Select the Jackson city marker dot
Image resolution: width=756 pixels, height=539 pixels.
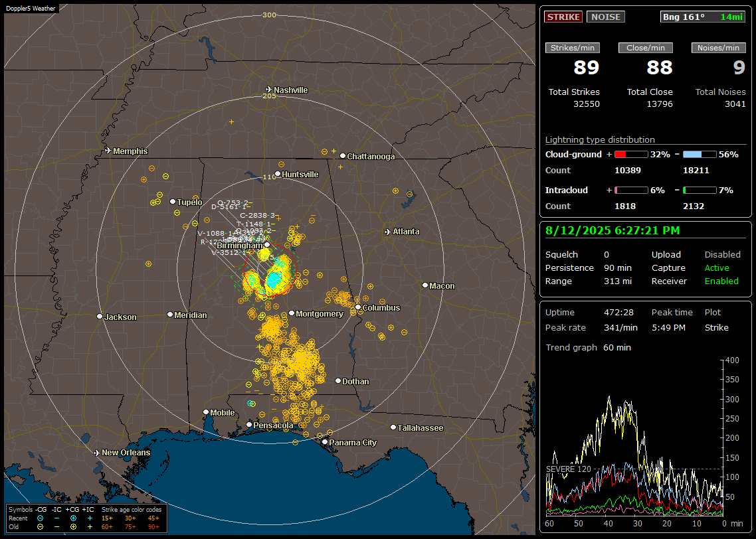(x=100, y=317)
